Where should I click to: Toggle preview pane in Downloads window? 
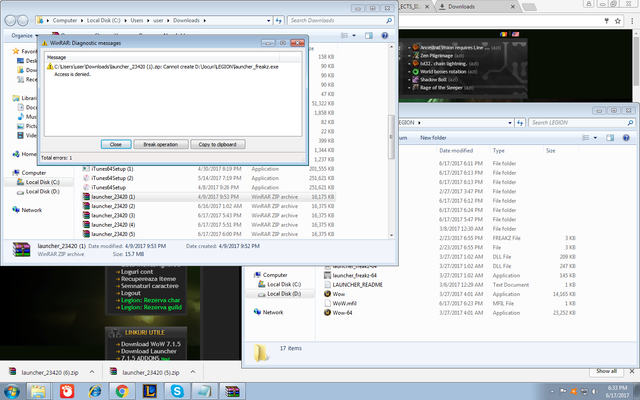369,36
